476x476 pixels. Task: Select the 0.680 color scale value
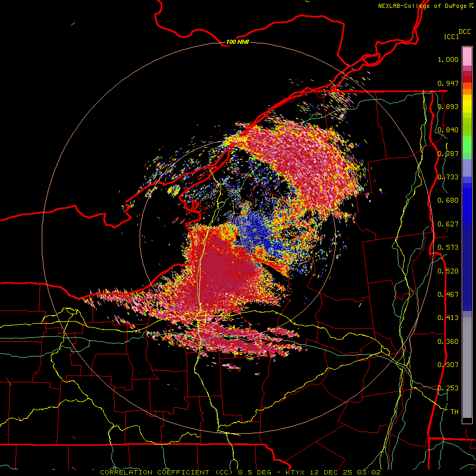[448, 200]
